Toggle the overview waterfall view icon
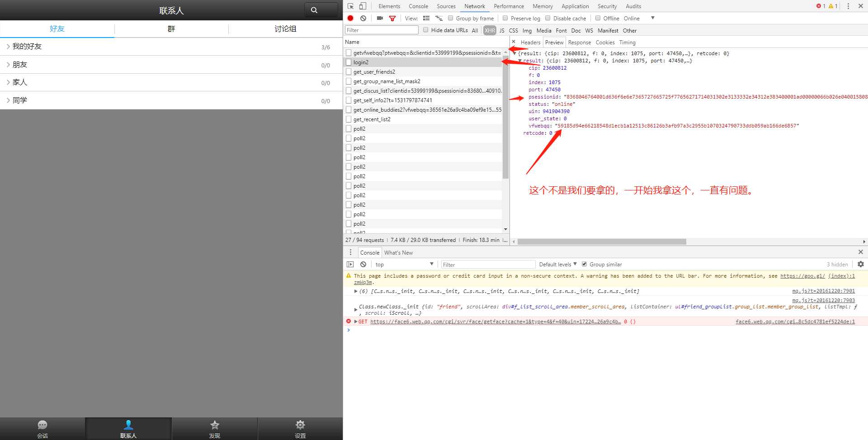Image resolution: width=868 pixels, height=440 pixels. coord(439,18)
